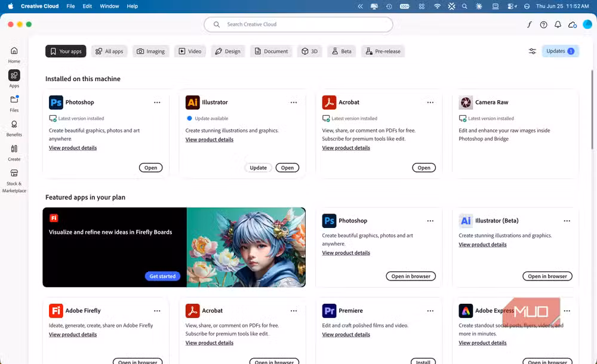
Task: Click Get started on Firefly Boards banner
Action: point(162,276)
